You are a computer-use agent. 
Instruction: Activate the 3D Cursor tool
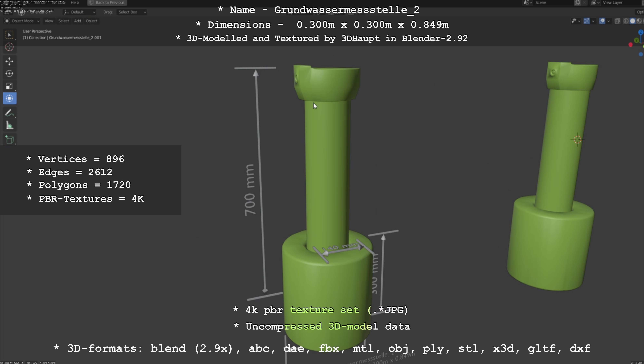(x=9, y=47)
